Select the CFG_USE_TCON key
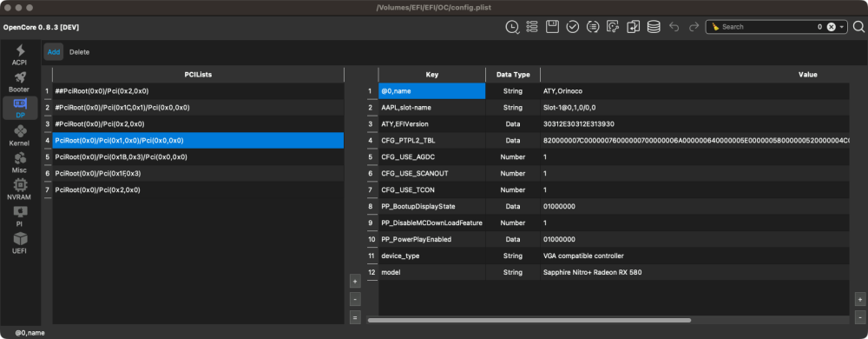This screenshot has width=868, height=339. pyautogui.click(x=431, y=190)
